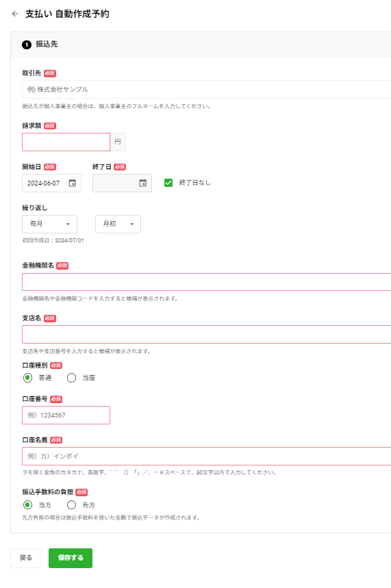Select 当座 account type radio button

[71, 378]
